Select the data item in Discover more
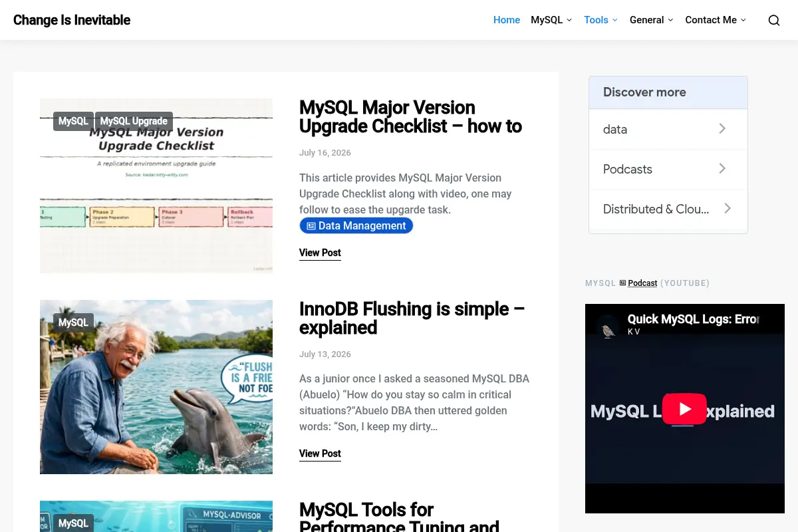This screenshot has width=798, height=532. tap(668, 129)
